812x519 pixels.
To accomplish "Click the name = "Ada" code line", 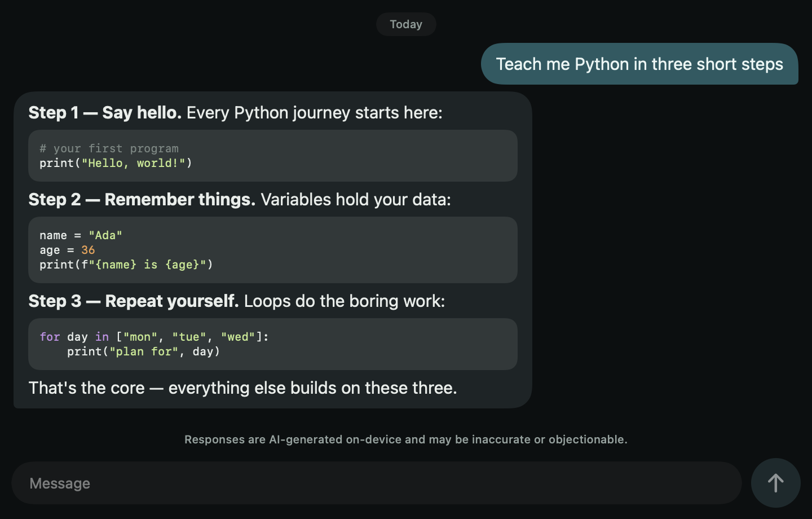I will 81,235.
